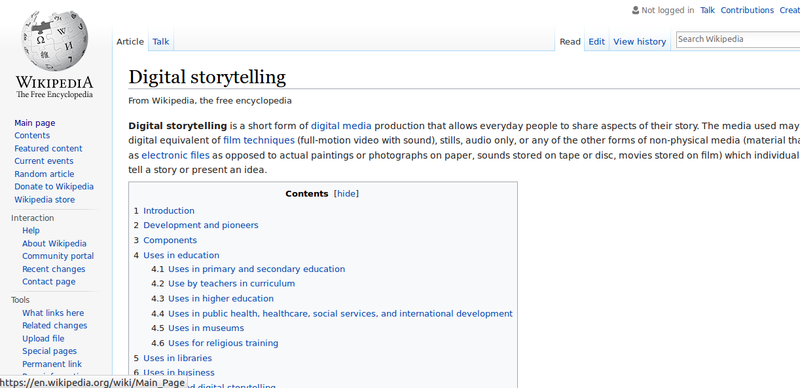
Task: Open the Contents sidebar link
Action: pos(32,136)
